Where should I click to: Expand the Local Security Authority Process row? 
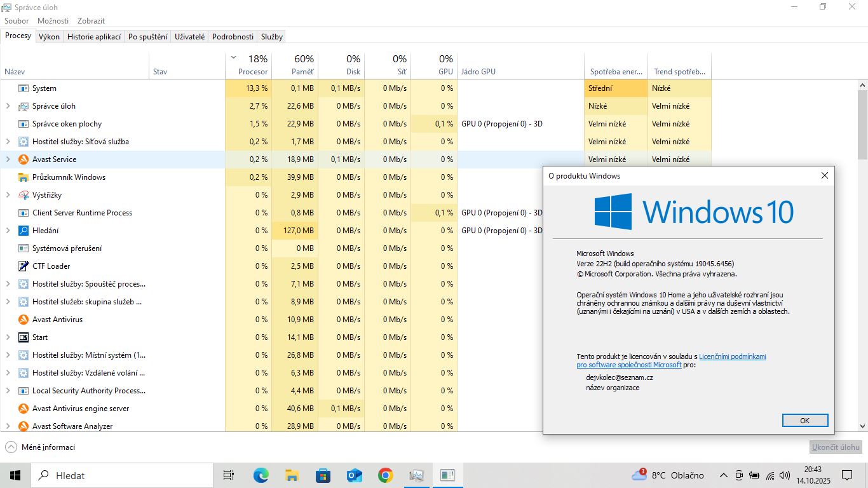(x=8, y=391)
